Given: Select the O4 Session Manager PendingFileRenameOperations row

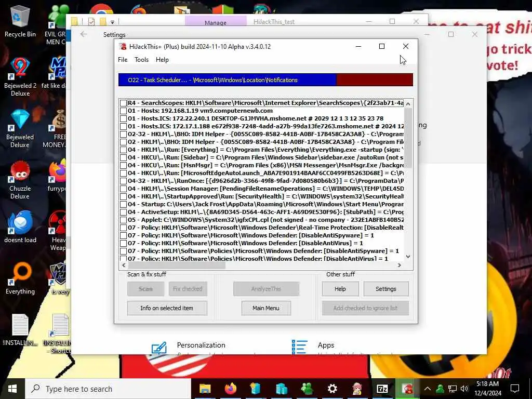Looking at the screenshot, I should 265,189.
